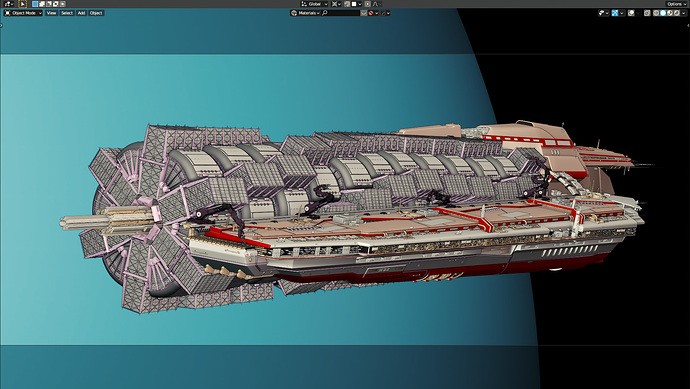Open the Object Mode dropdown
Screen dimensions: 690x389
click(23, 13)
